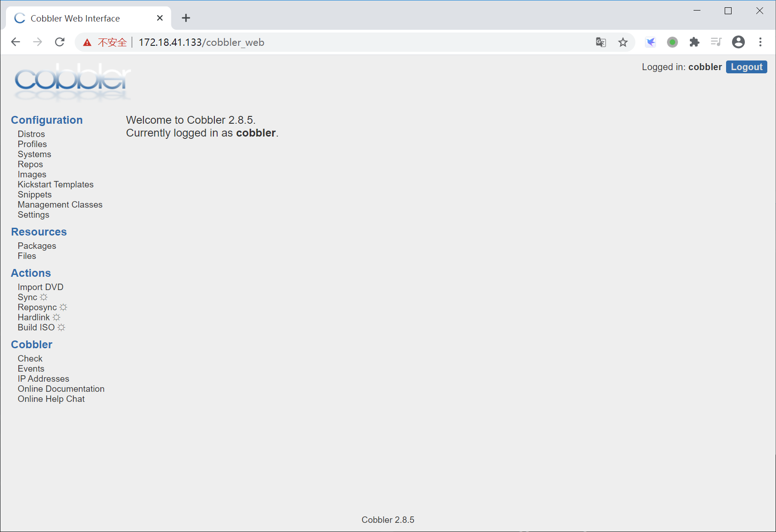This screenshot has width=776, height=532.
Task: Maximize the Chrome window
Action: (728, 11)
